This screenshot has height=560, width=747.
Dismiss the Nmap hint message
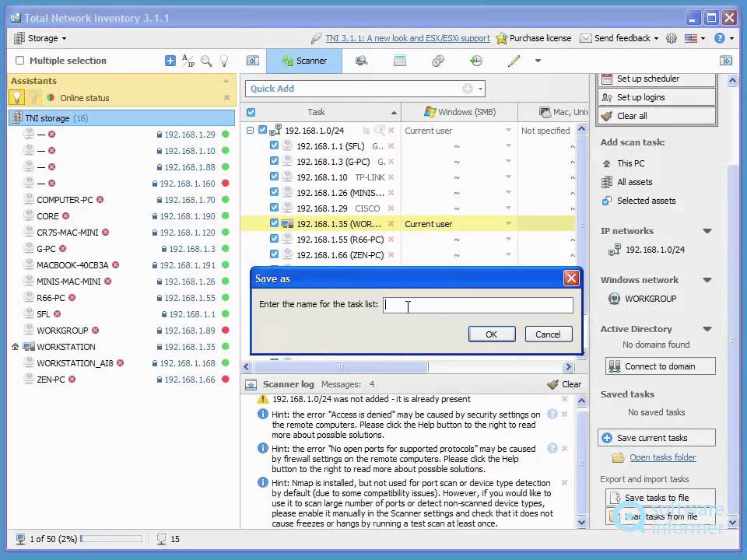pyautogui.click(x=565, y=483)
